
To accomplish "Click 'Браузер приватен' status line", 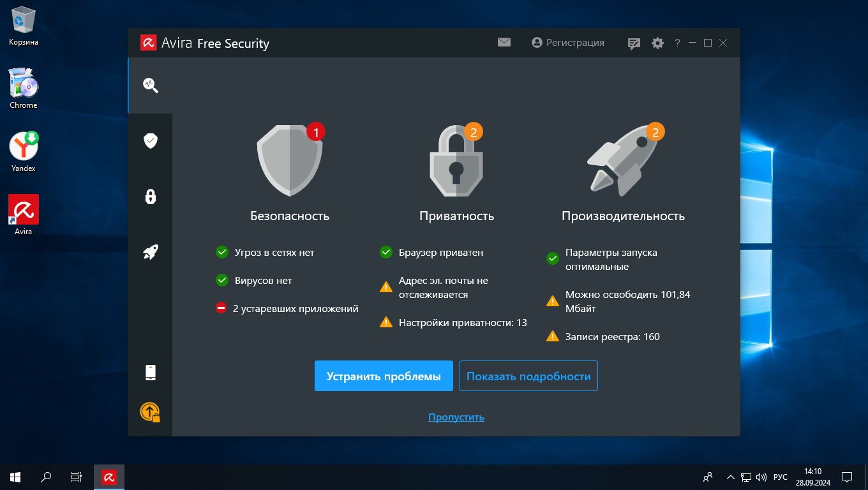I will pos(441,253).
